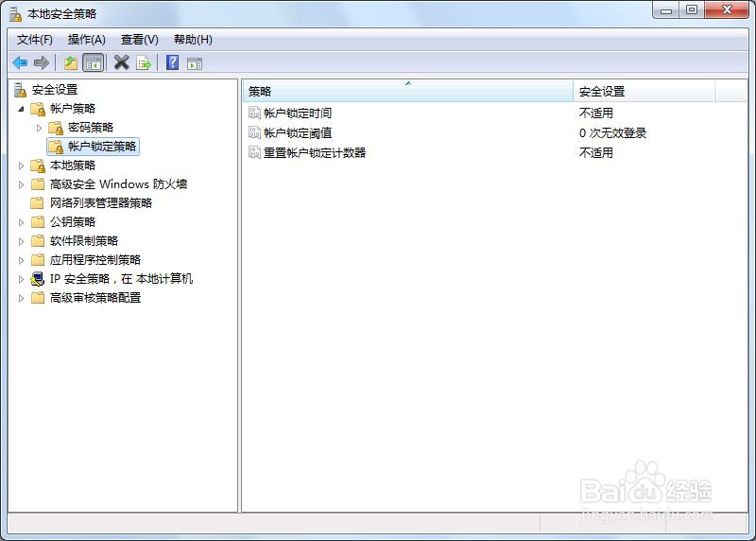The image size is (756, 541).
Task: Select the 帐户锁定时间 policy row
Action: (495, 113)
